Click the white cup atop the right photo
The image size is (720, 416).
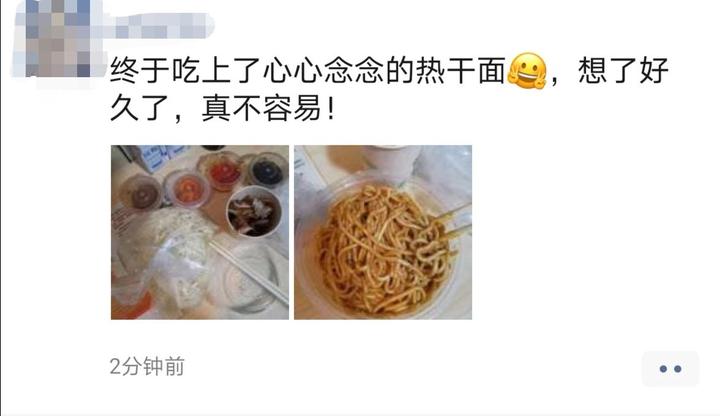(392, 161)
